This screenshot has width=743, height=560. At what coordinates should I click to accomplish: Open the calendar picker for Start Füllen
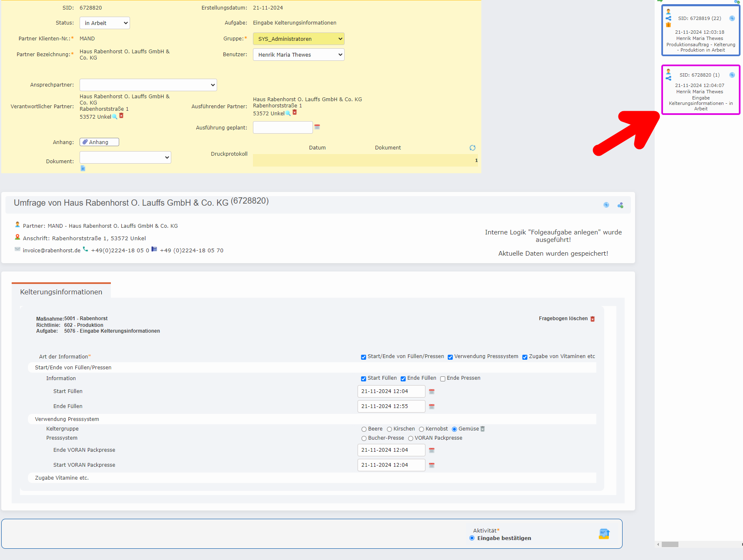[x=431, y=391]
